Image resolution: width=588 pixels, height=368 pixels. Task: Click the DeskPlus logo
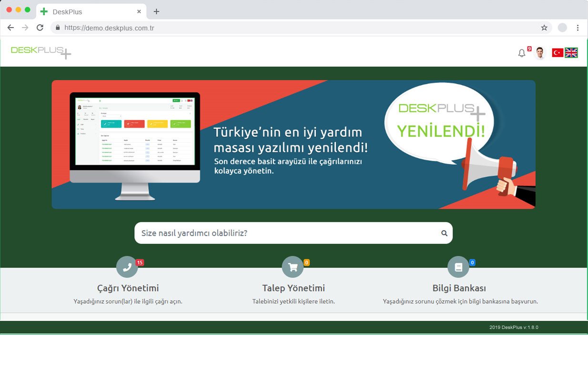click(41, 51)
